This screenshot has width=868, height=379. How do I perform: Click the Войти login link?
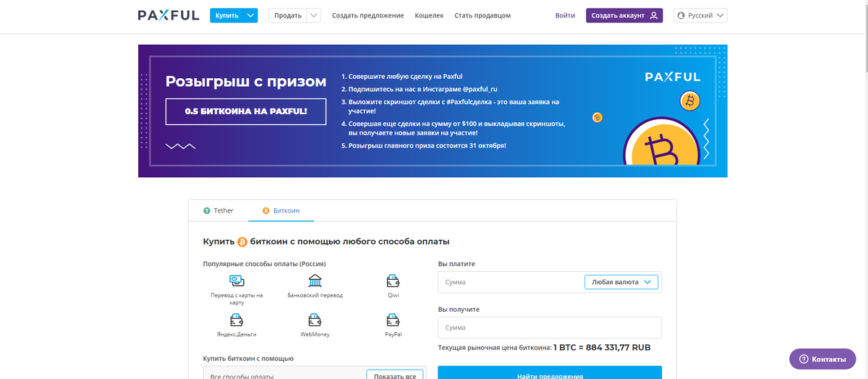pyautogui.click(x=566, y=15)
